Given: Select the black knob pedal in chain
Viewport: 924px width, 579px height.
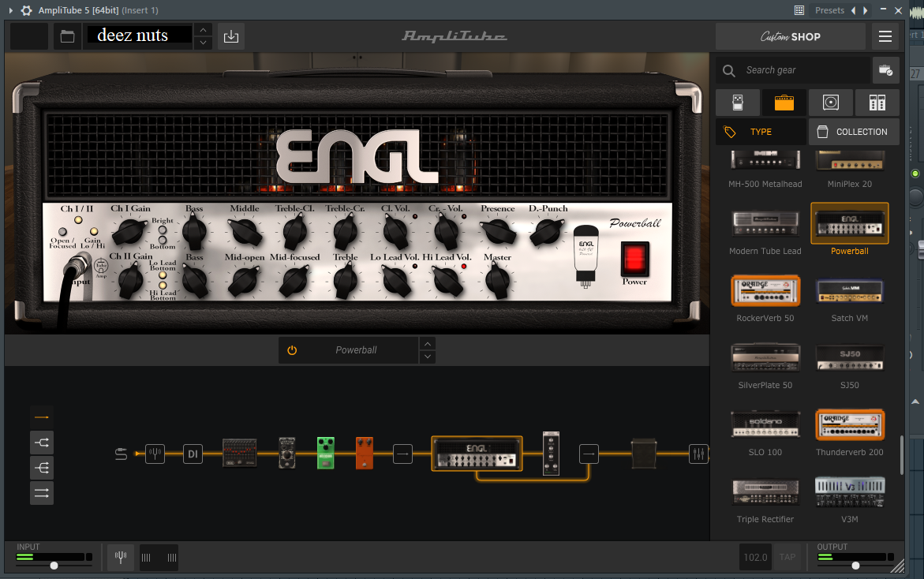Looking at the screenshot, I should tap(287, 453).
